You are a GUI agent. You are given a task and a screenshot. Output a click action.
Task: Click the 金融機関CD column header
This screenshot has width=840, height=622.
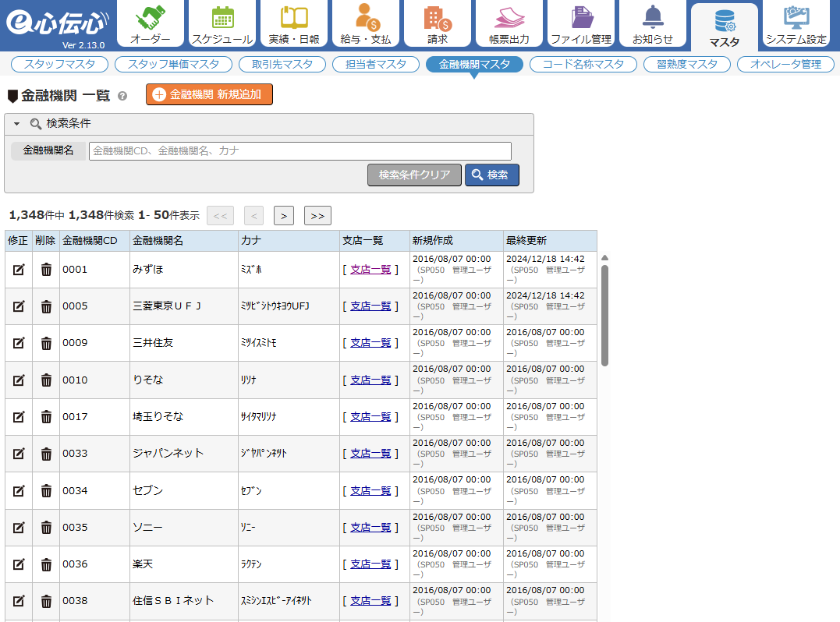point(94,241)
